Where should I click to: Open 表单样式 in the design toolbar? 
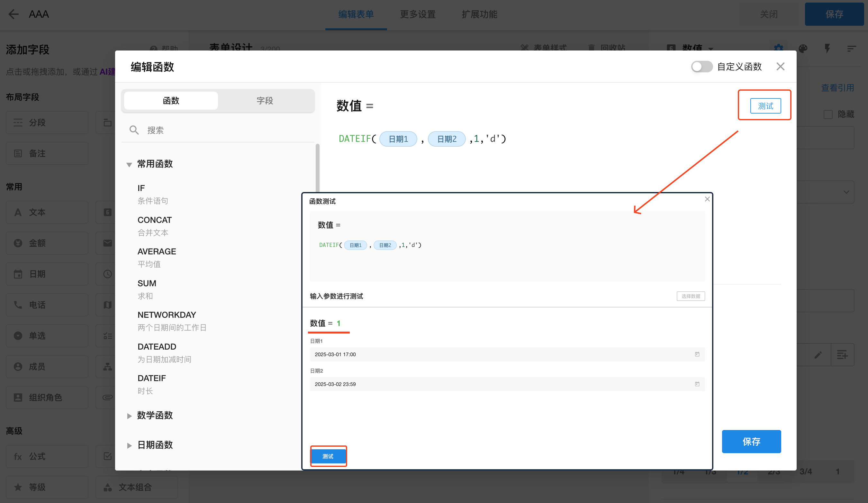pos(544,48)
